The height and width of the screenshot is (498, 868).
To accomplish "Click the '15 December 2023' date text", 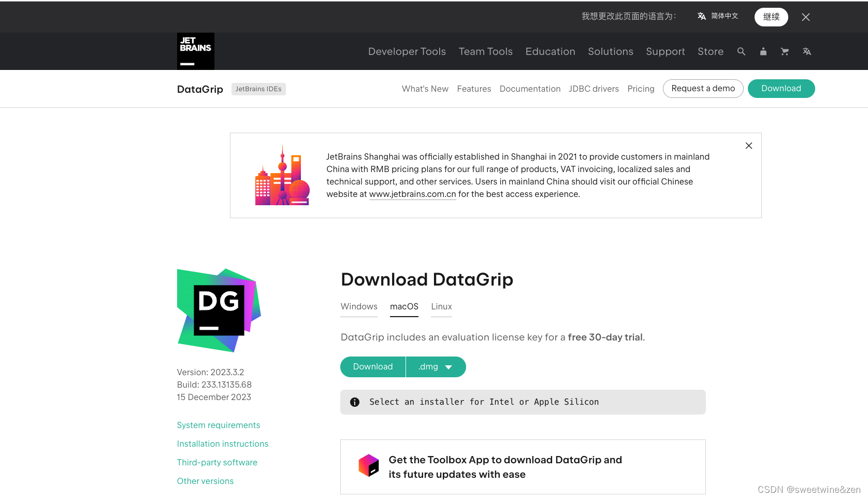I will click(x=214, y=397).
